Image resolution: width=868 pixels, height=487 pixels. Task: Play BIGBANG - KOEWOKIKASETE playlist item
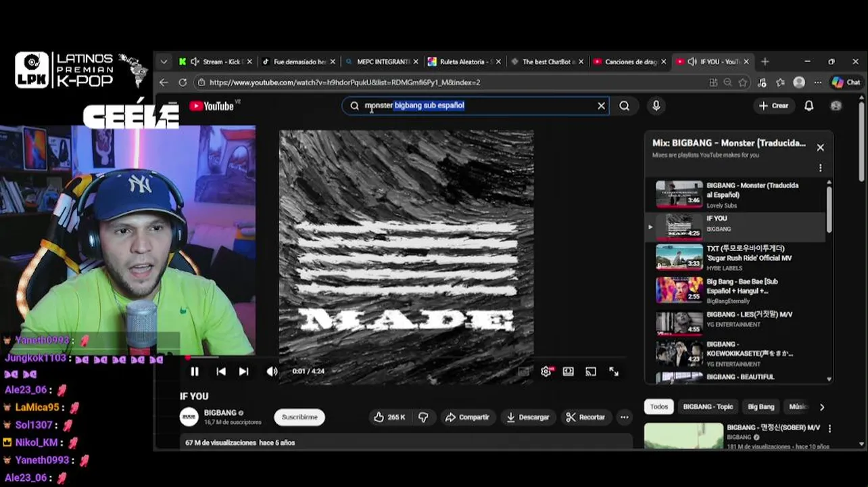point(736,353)
